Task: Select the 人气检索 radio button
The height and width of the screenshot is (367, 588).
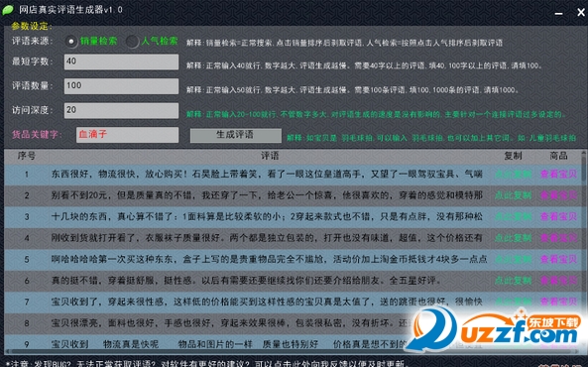Action: click(133, 42)
